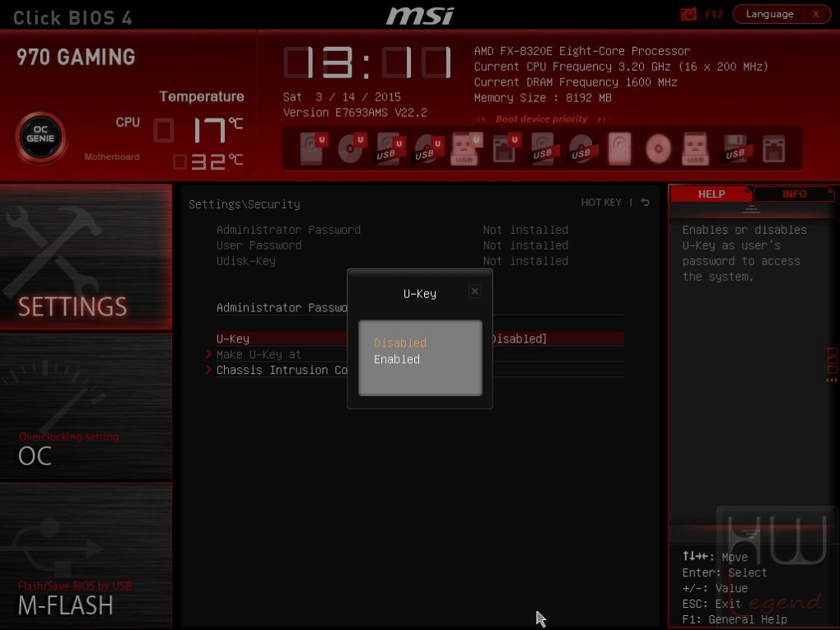Click the Make U-Key at entry
Screen dimensions: 840x630
point(259,354)
